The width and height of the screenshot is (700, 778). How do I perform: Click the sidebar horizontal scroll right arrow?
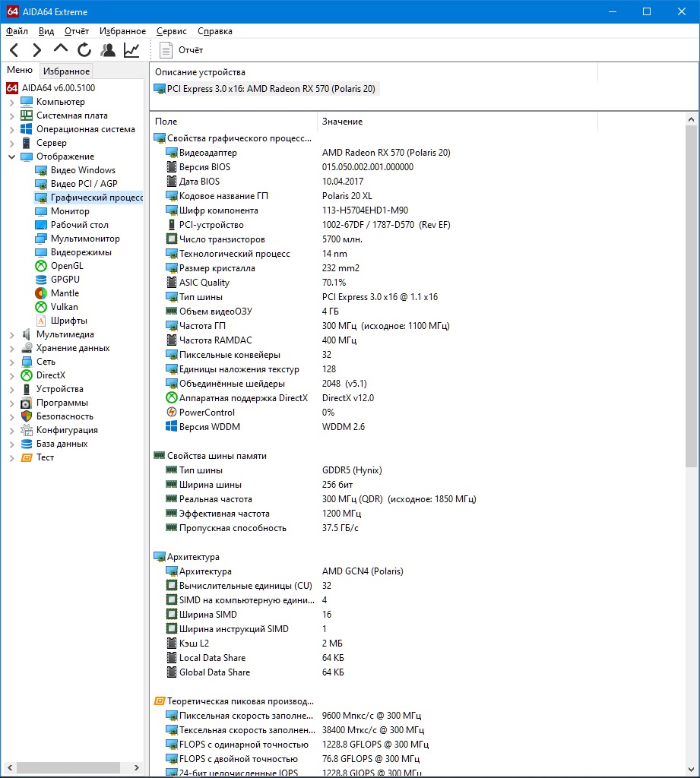(x=137, y=767)
